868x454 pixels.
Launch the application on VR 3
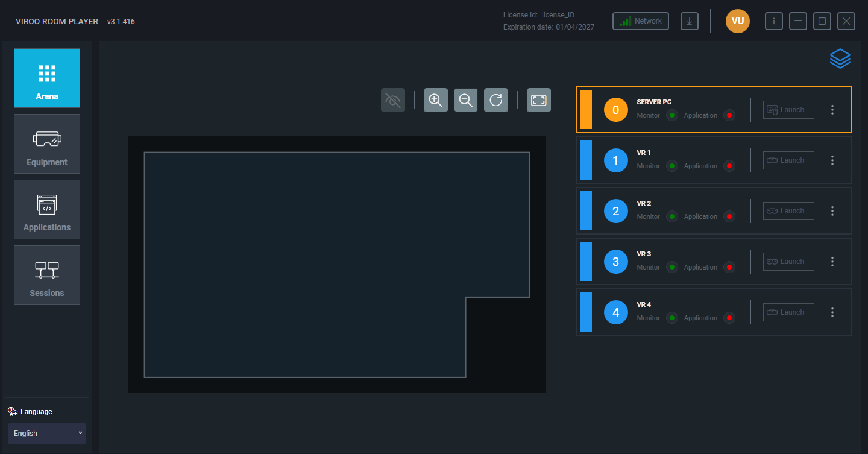pyautogui.click(x=788, y=262)
